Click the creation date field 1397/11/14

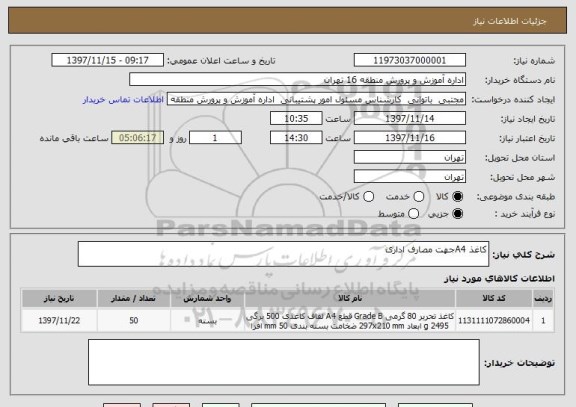pos(410,119)
